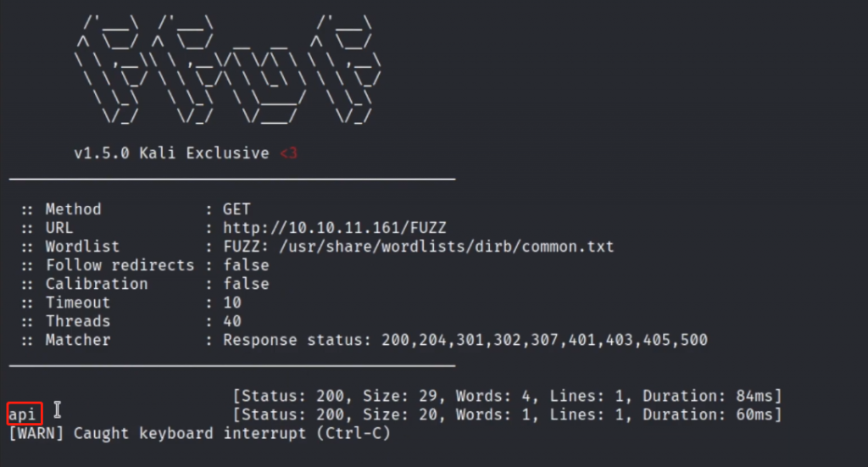Click the Size: 29 result status line

pyautogui.click(x=506, y=396)
